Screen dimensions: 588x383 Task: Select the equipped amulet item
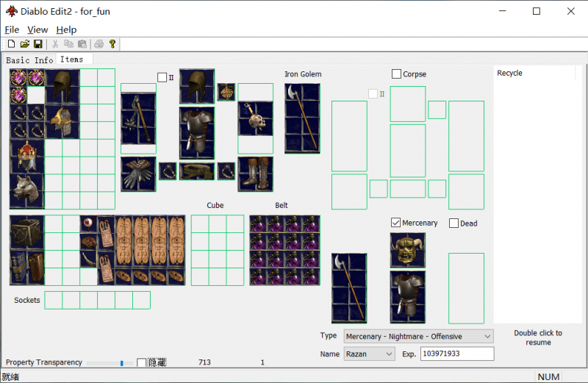[226, 92]
